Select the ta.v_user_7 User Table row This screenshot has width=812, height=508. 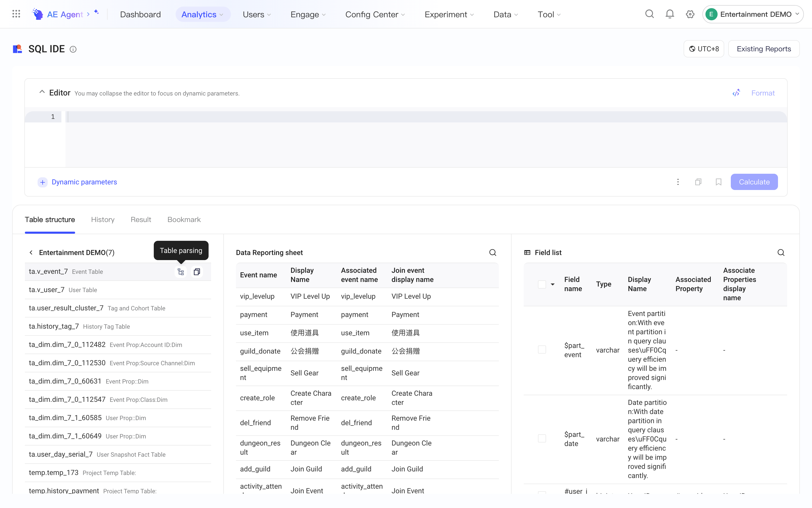[x=118, y=290]
